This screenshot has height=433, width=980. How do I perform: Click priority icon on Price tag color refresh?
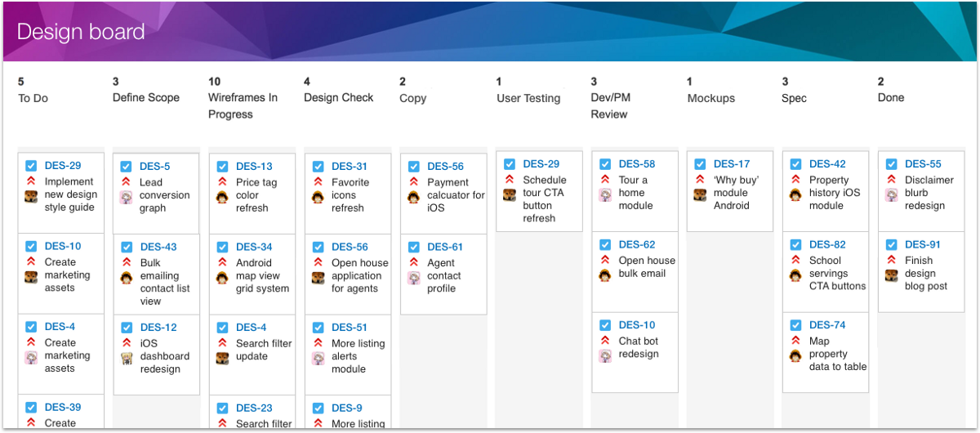coord(222,181)
